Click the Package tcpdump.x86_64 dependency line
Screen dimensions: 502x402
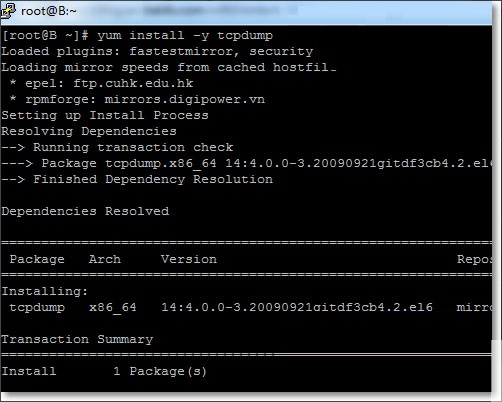tap(246, 163)
